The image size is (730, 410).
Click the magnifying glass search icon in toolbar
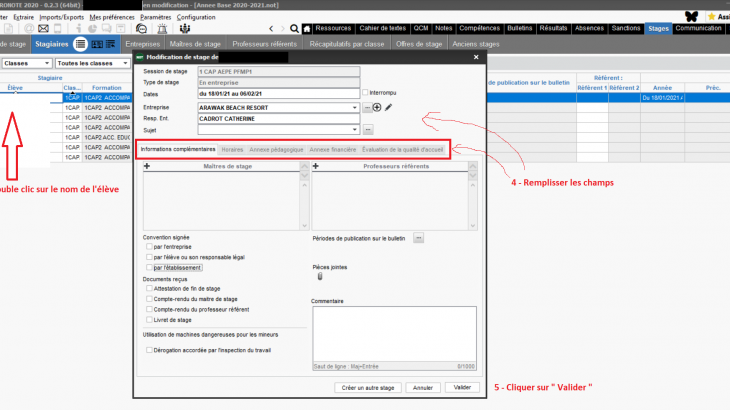pyautogui.click(x=295, y=28)
